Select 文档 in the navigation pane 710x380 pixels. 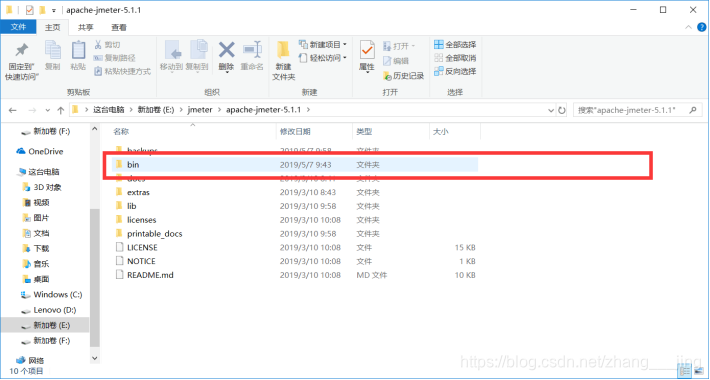point(36,234)
